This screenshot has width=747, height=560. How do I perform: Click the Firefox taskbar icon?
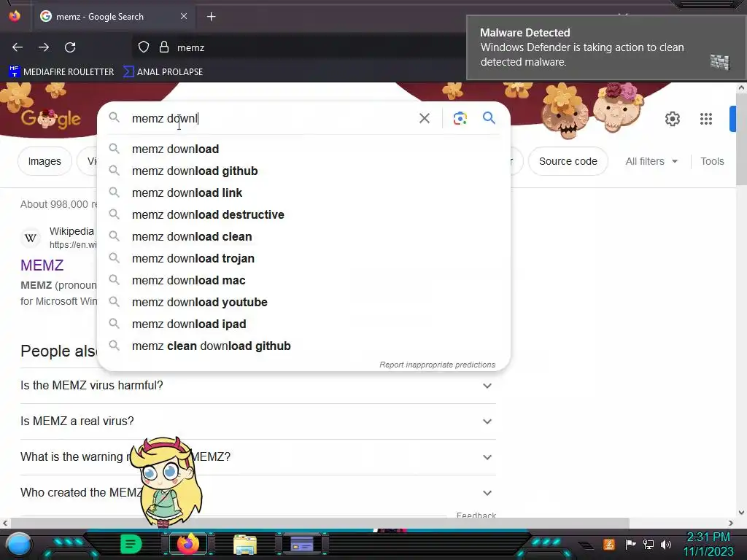pyautogui.click(x=187, y=544)
